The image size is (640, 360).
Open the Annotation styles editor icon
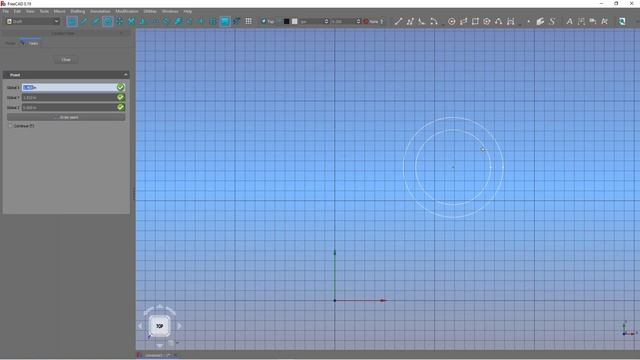pos(604,21)
